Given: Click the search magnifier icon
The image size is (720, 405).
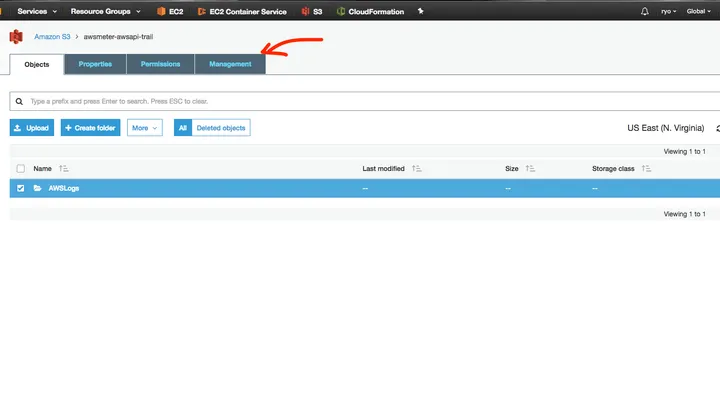Looking at the screenshot, I should (x=19, y=101).
